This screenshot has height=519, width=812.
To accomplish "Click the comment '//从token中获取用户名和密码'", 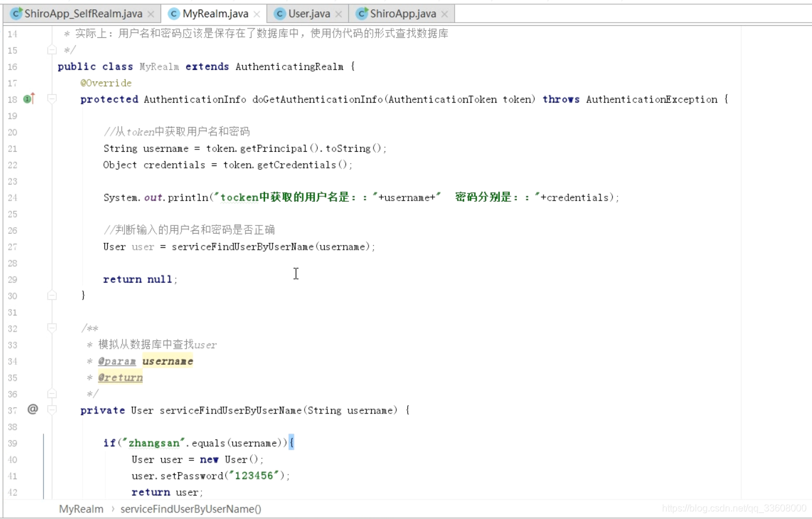I will pyautogui.click(x=177, y=132).
